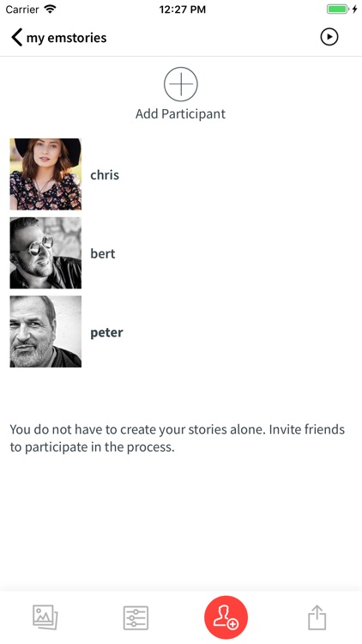Tap the 'my emstories' back label
Screen dimensions: 362x644
click(x=67, y=38)
